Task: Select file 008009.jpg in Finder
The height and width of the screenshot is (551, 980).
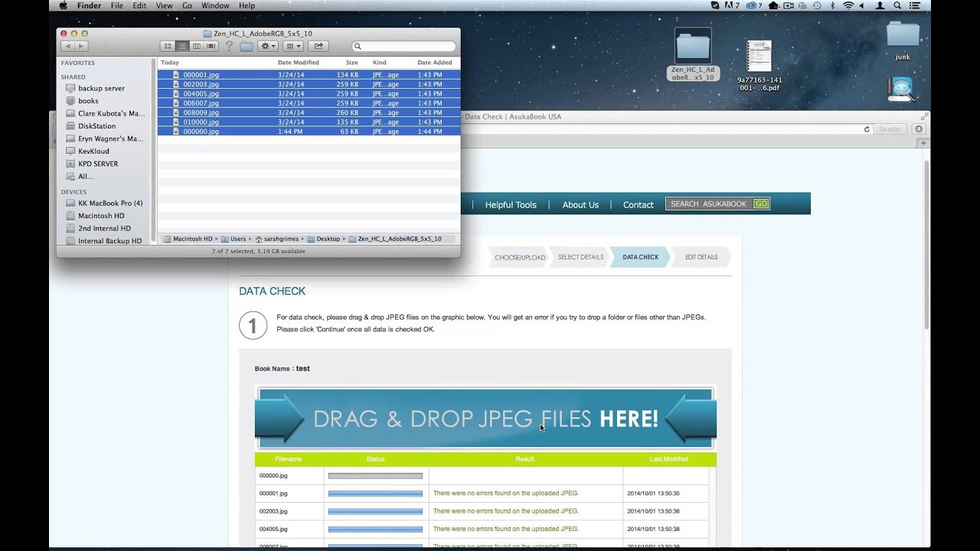Action: pyautogui.click(x=309, y=112)
